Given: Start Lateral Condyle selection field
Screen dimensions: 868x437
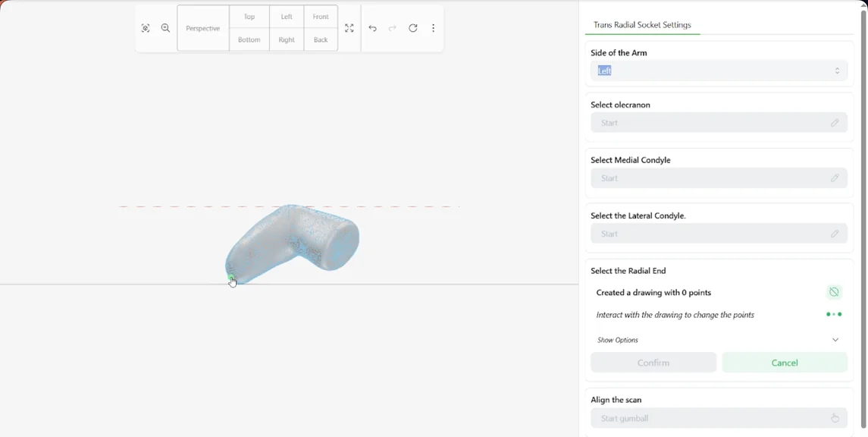Looking at the screenshot, I should pos(719,233).
